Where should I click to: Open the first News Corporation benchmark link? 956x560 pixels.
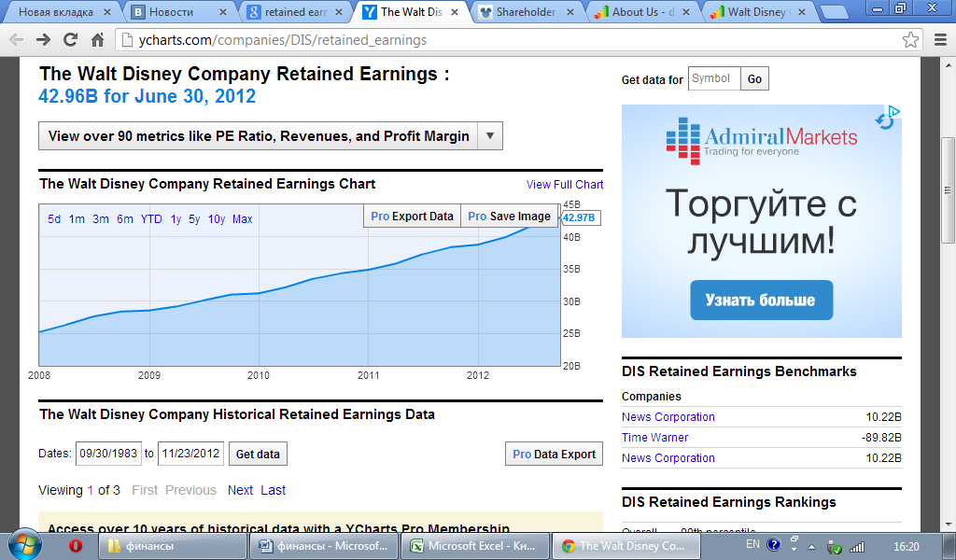(668, 417)
